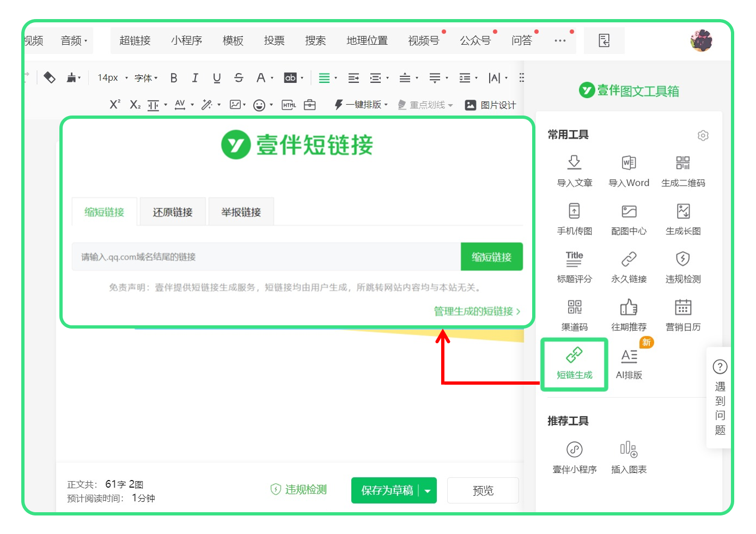Screen dimensions: 756x534
Task: Toggle bold formatting
Action: [x=174, y=78]
